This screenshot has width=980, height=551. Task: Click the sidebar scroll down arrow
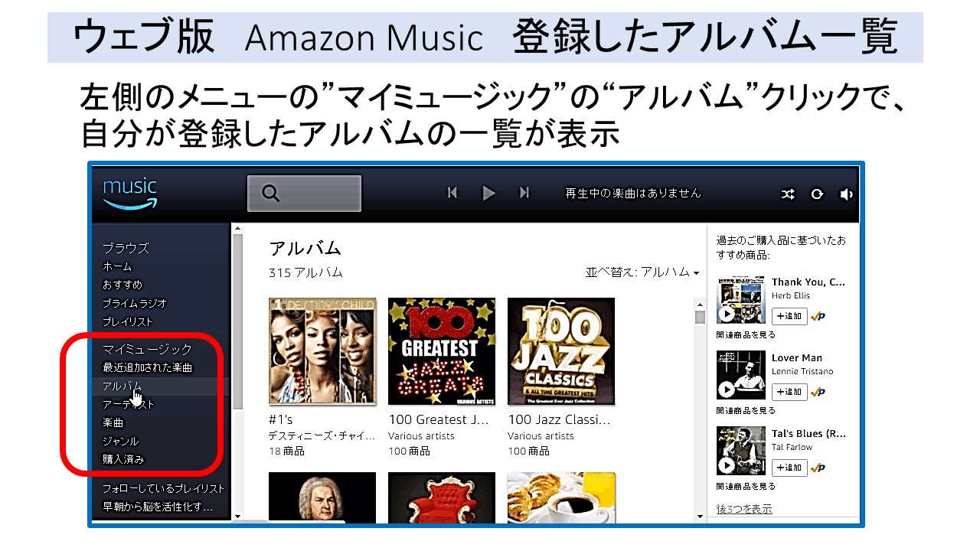click(x=237, y=517)
